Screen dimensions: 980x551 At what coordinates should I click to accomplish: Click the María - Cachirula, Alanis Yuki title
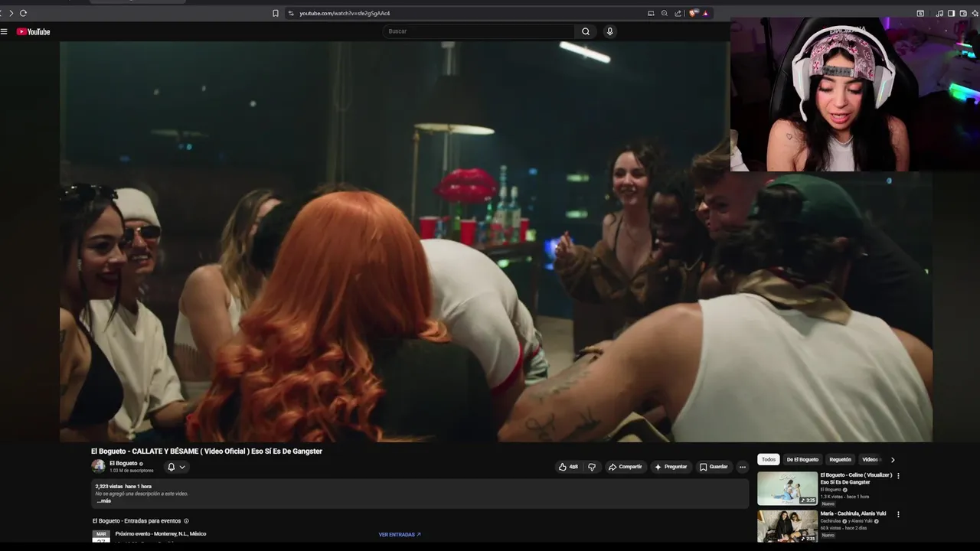(853, 514)
